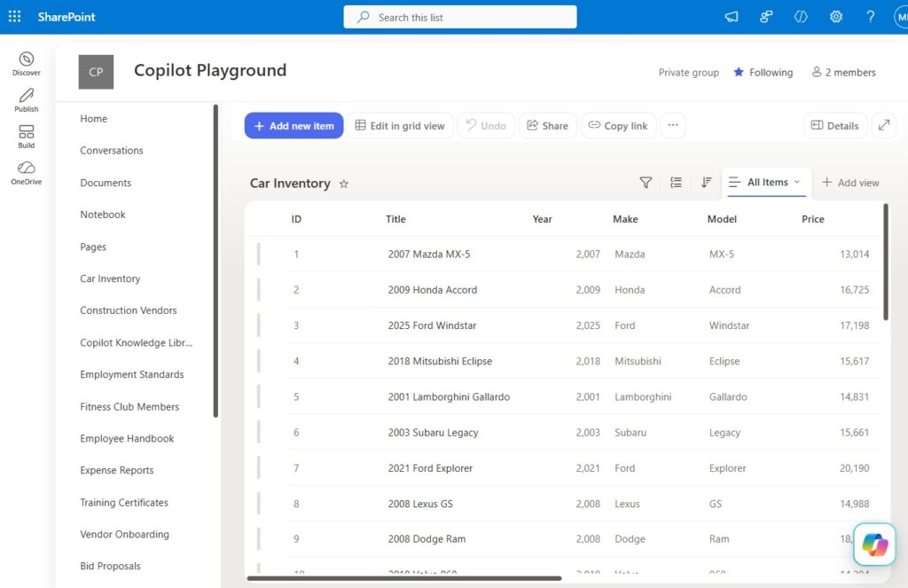Image resolution: width=908 pixels, height=588 pixels.
Task: Favorite the Car Inventory list star
Action: 344,184
